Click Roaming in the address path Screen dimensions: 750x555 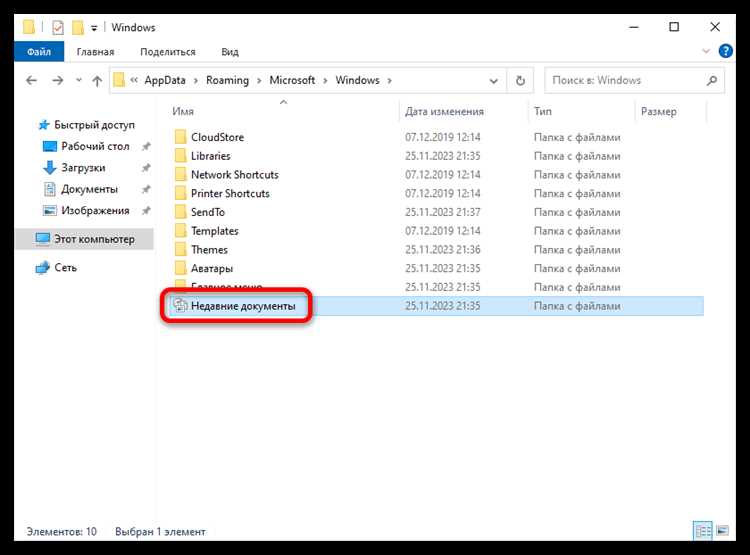(227, 80)
